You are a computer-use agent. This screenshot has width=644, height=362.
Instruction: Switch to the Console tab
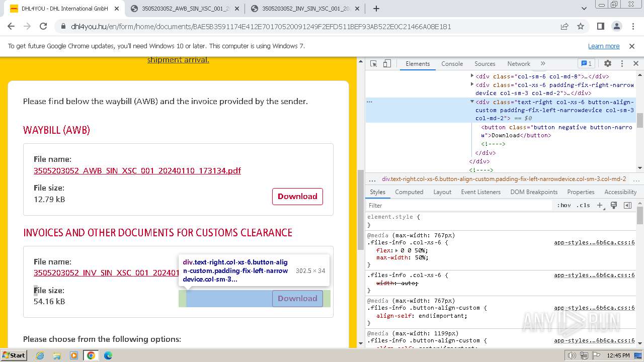click(x=452, y=64)
